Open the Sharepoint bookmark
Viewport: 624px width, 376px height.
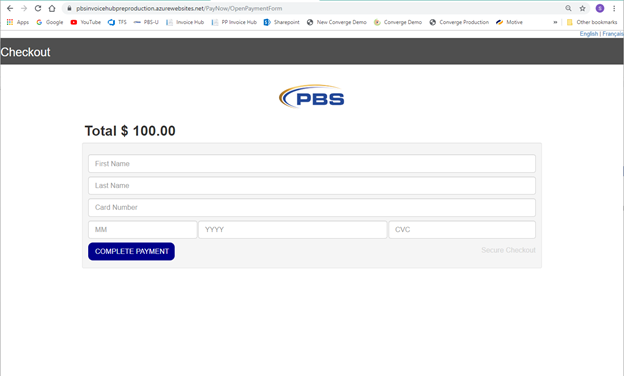281,22
